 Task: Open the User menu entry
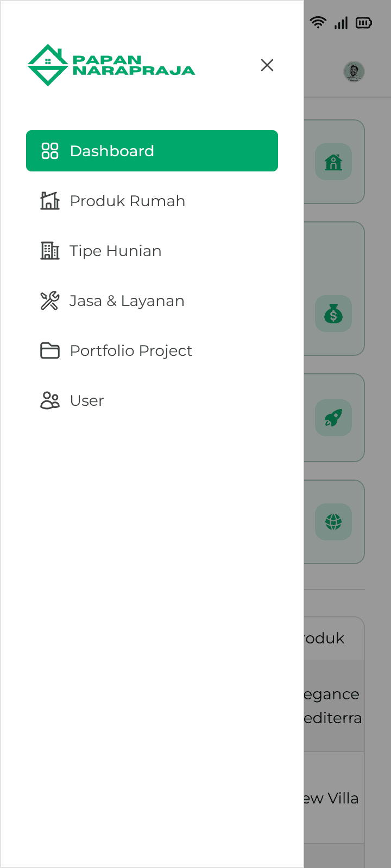click(152, 400)
